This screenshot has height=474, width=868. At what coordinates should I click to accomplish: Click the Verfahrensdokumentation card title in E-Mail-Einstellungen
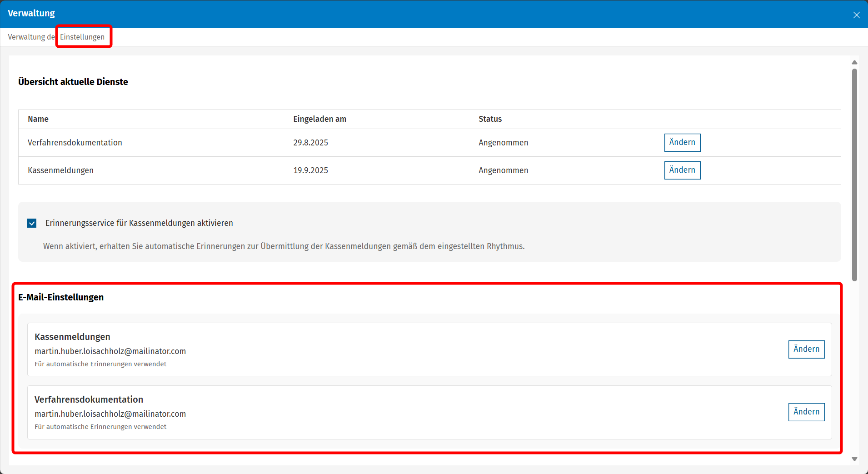click(89, 399)
